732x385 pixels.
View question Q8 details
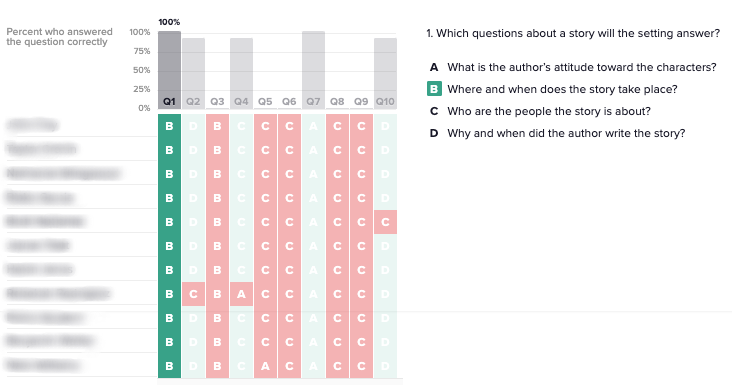(x=337, y=101)
